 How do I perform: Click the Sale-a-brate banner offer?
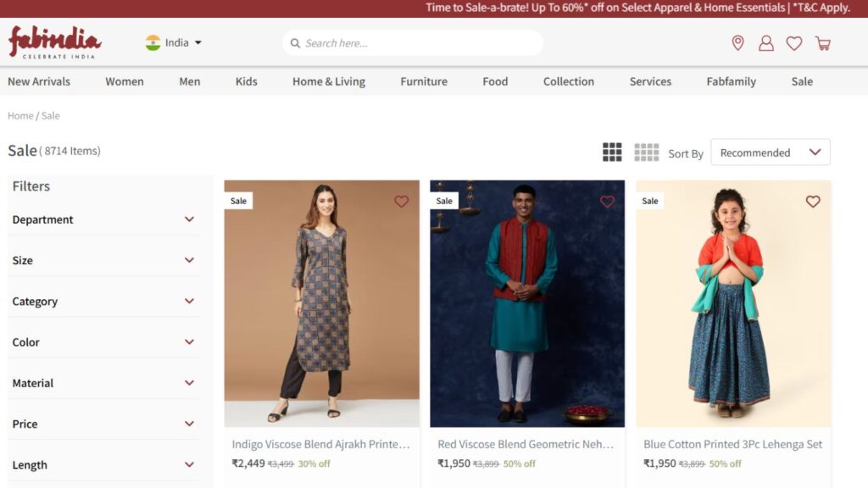[x=636, y=8]
